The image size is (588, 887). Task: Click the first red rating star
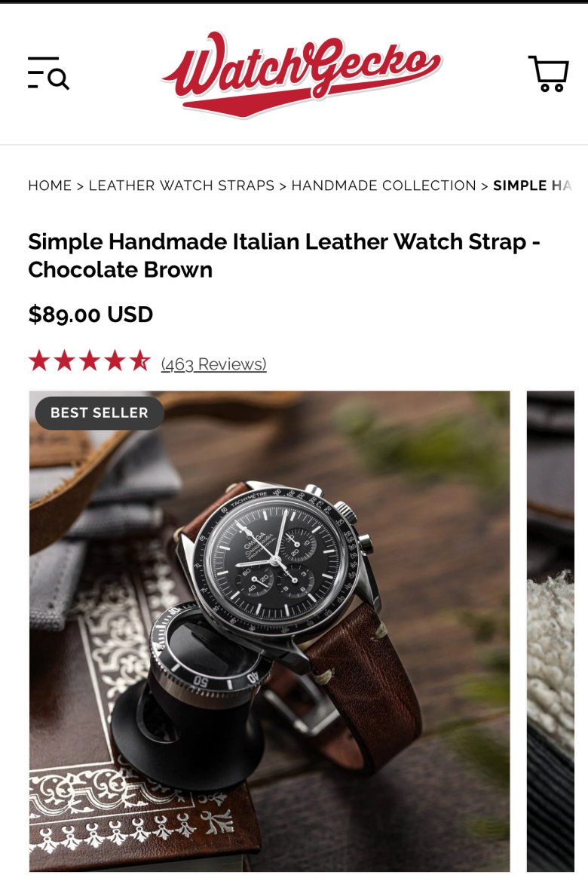[x=39, y=361]
